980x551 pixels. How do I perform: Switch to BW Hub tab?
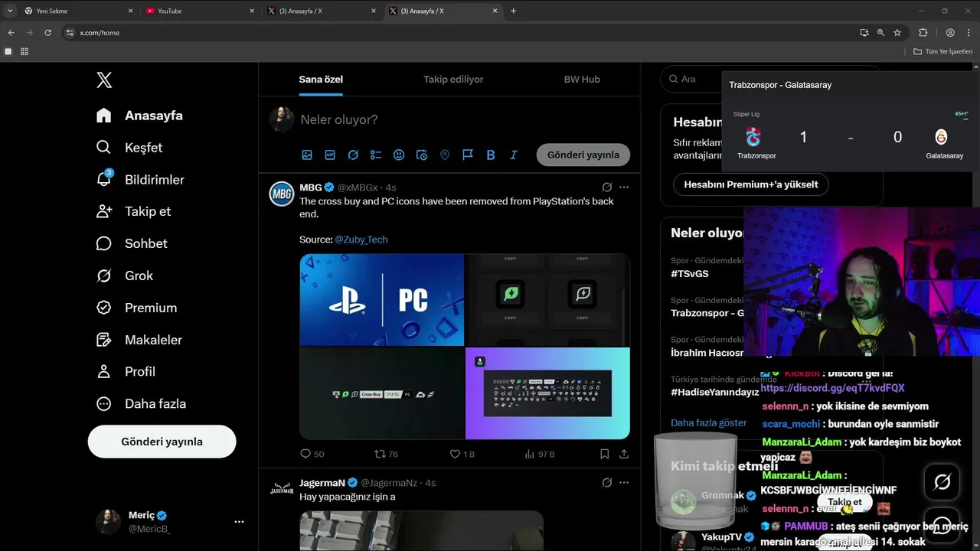pos(582,79)
